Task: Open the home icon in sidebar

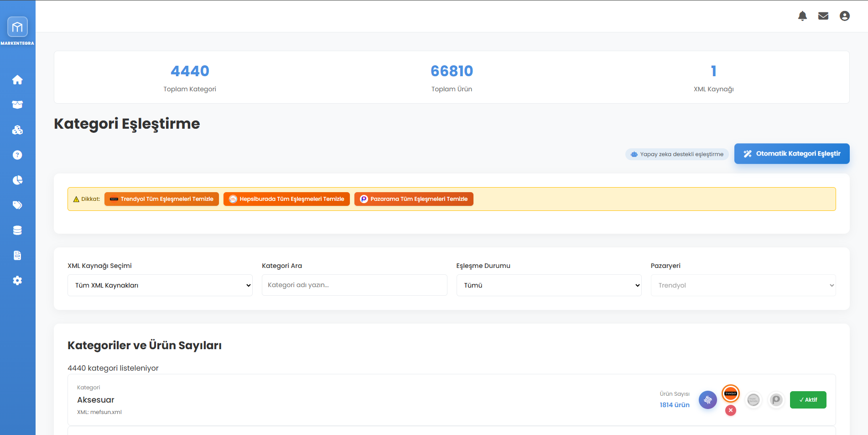Action: point(17,80)
